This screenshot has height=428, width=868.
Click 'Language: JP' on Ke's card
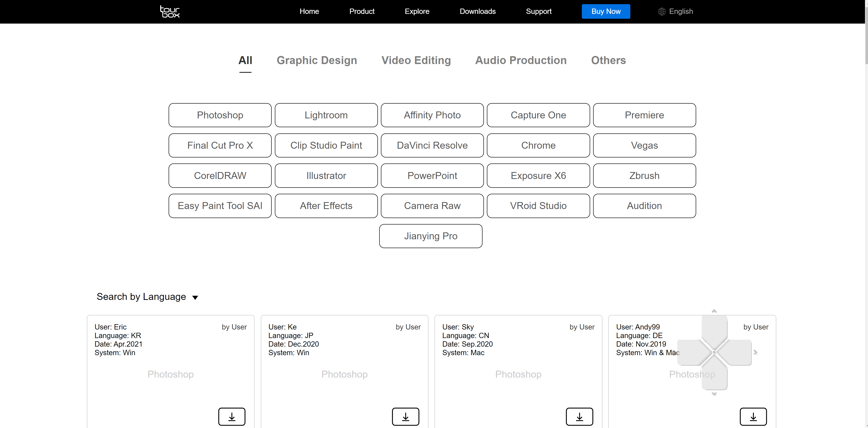tap(291, 336)
